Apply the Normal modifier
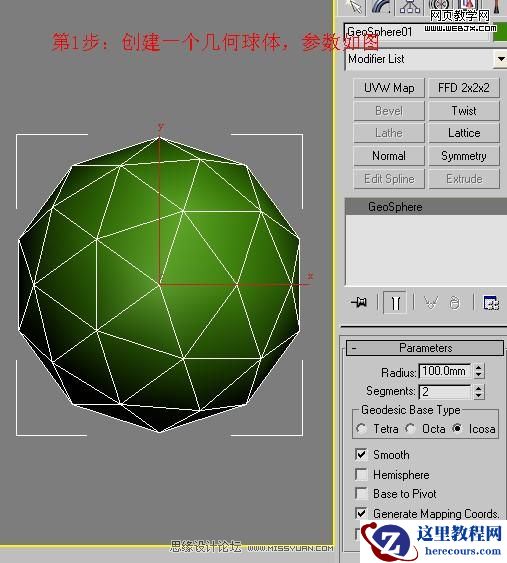This screenshot has height=563, width=507. 389,156
